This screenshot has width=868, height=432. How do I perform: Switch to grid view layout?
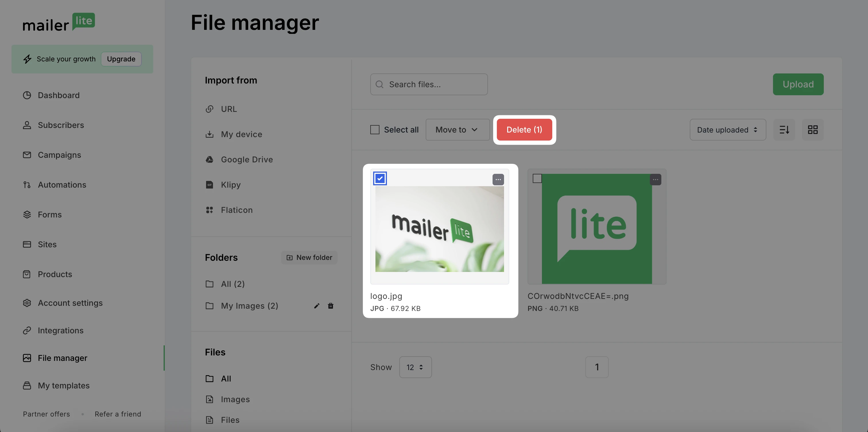(x=813, y=130)
